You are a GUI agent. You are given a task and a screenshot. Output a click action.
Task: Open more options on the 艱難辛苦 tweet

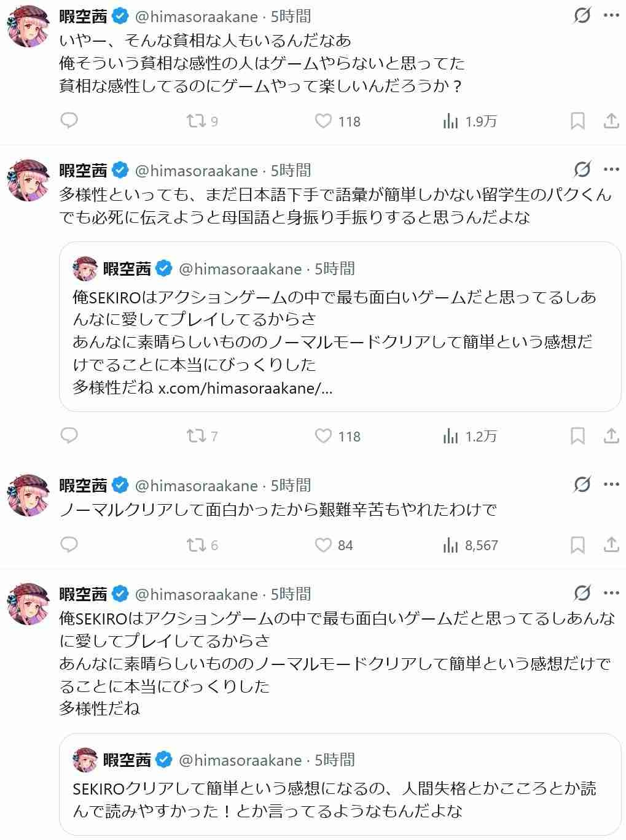click(611, 485)
